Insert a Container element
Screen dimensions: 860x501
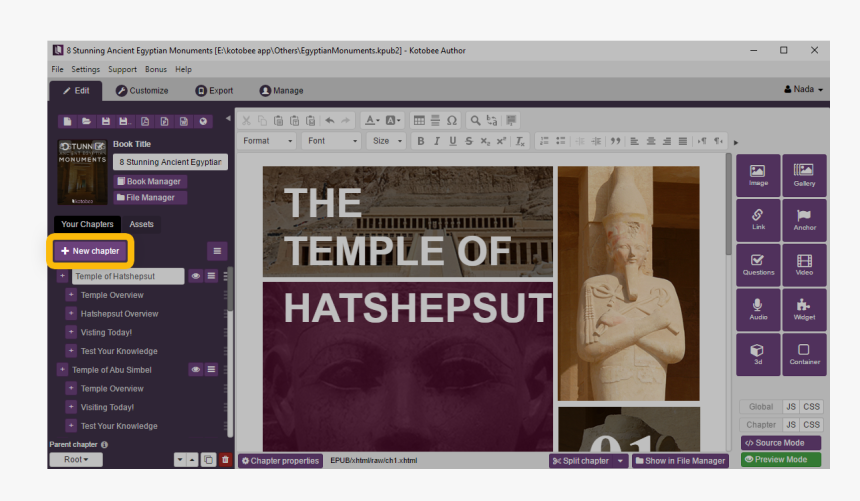tap(804, 354)
